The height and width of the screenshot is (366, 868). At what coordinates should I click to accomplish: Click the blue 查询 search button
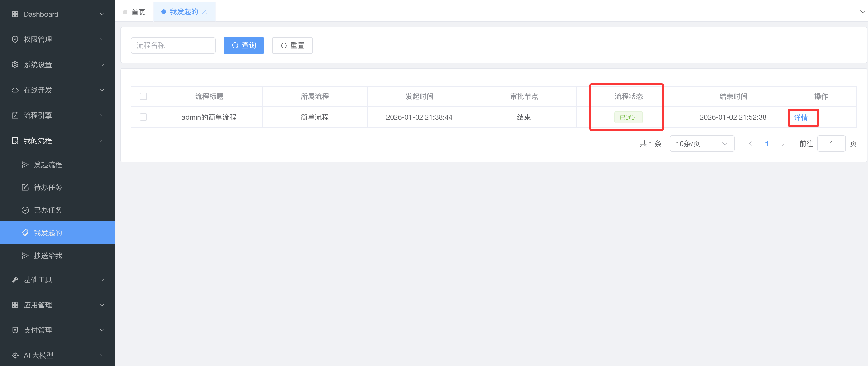[x=244, y=45]
